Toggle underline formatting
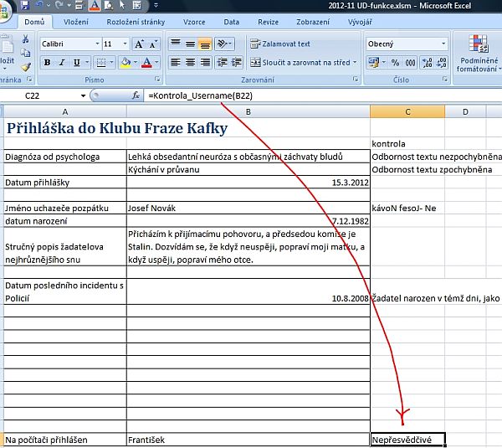The image size is (502, 448). [76, 62]
